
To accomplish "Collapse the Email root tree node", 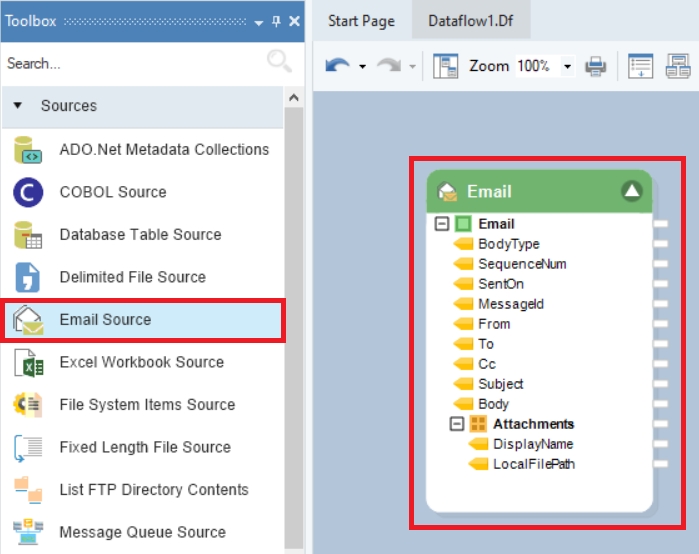I will click(x=442, y=223).
